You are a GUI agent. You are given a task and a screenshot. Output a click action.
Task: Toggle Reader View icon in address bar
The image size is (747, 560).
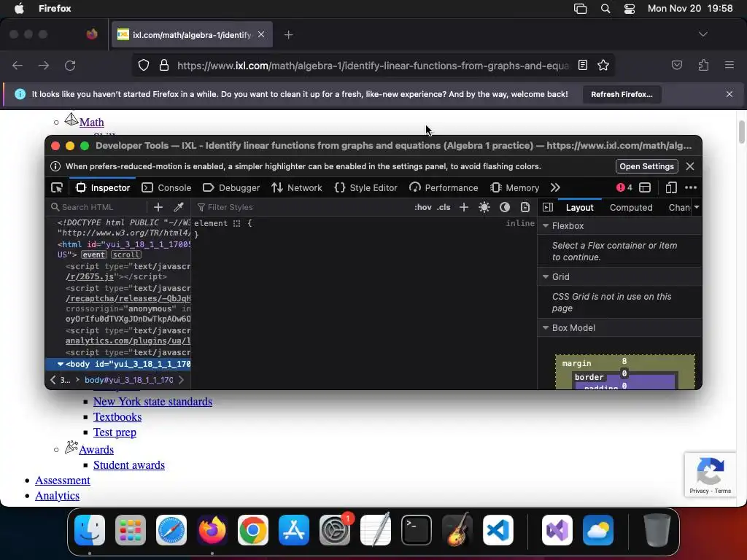pos(583,65)
